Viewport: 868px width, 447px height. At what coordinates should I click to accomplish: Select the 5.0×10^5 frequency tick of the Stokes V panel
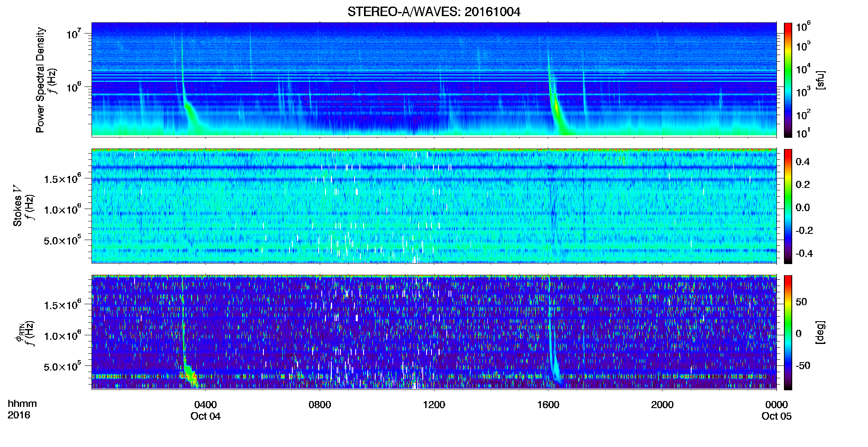click(x=62, y=240)
